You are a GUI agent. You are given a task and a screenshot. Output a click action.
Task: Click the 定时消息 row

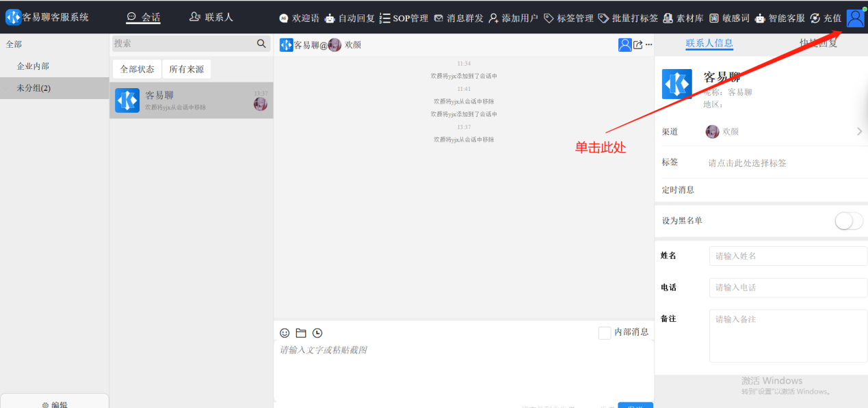coord(761,189)
